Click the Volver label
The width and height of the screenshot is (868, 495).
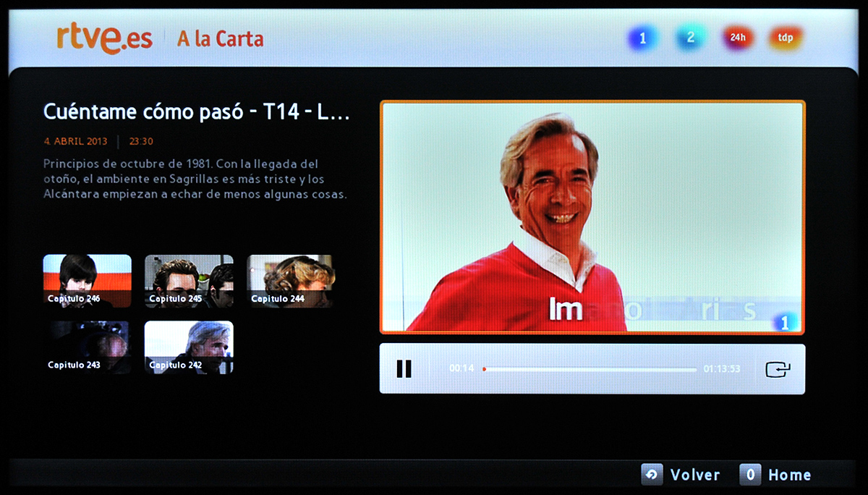(x=694, y=475)
